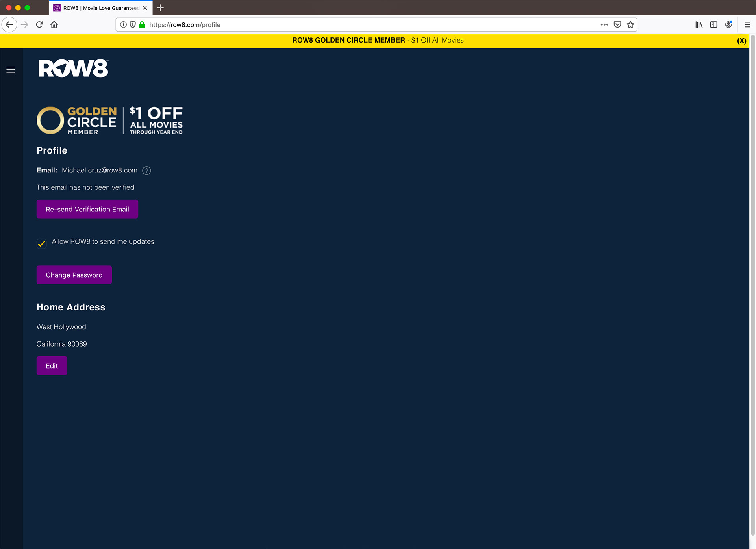
Task: Open the Library icon in toolbar
Action: pyautogui.click(x=699, y=24)
